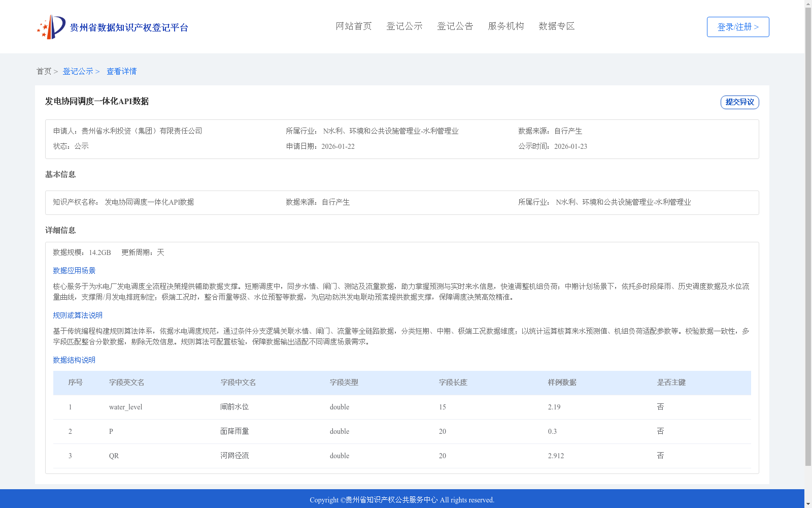Open 网站首页 in the navigation menu

354,26
